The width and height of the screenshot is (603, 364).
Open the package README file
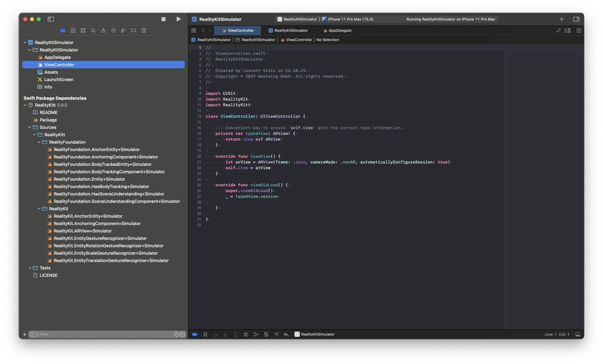click(45, 112)
